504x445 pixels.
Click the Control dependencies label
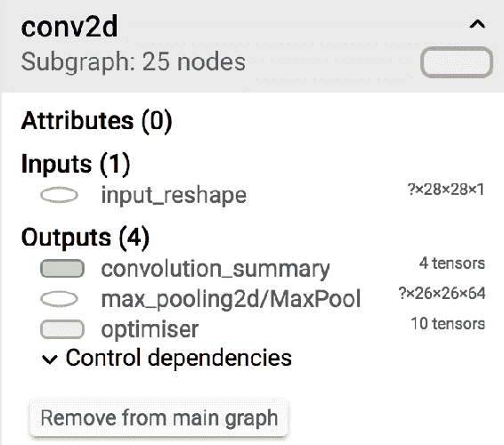coord(179,358)
